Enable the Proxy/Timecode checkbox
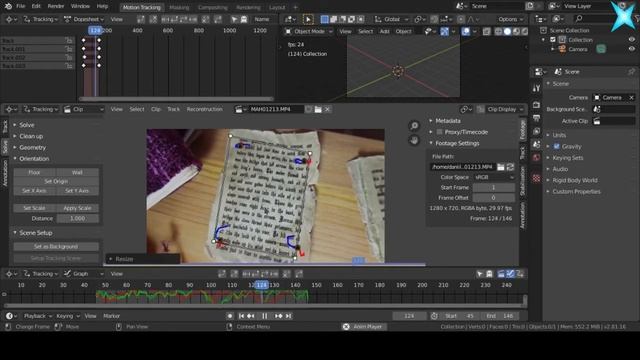The width and height of the screenshot is (640, 360). tap(440, 132)
